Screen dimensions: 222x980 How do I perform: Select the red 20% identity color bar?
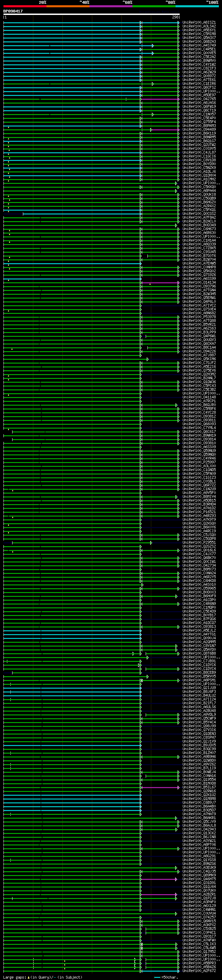point(25,6)
